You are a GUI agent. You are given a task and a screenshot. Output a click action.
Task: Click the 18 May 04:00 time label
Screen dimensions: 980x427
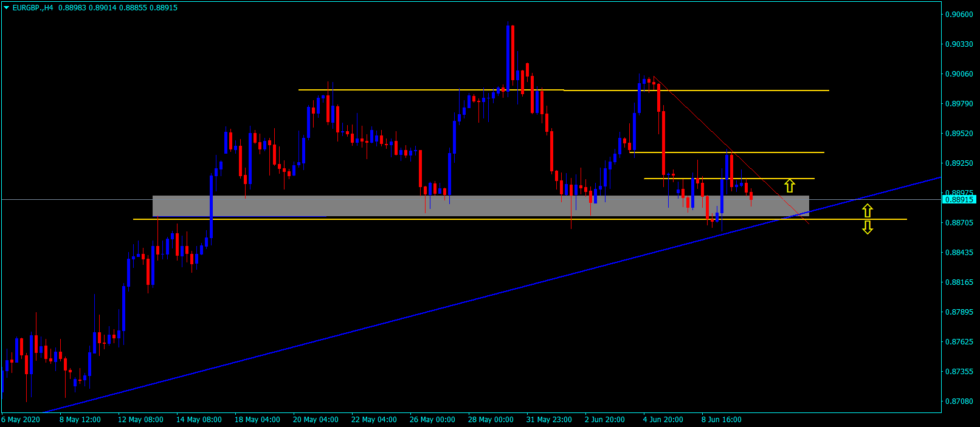(x=257, y=420)
